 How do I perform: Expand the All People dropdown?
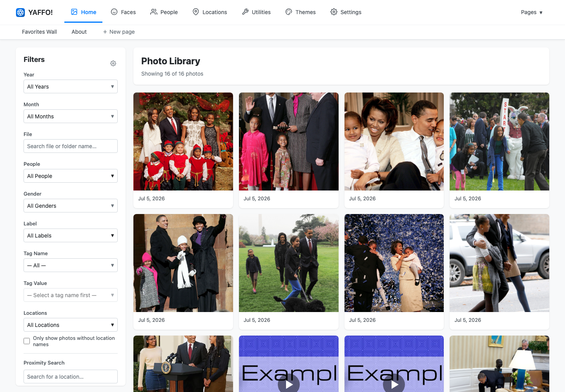click(x=71, y=176)
